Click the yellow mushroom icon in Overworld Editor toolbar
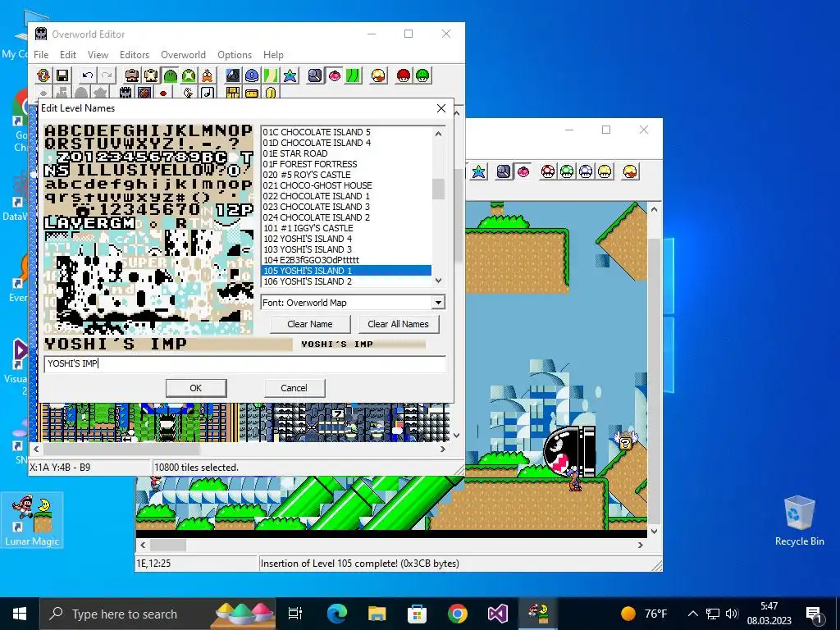The width and height of the screenshot is (840, 630). pos(378,75)
